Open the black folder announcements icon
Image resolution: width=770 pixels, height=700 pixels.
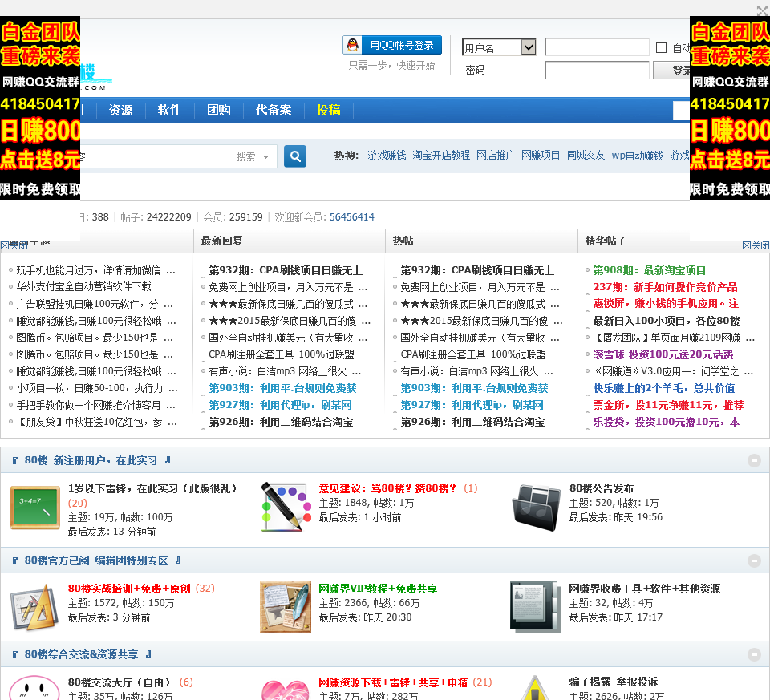coord(537,508)
